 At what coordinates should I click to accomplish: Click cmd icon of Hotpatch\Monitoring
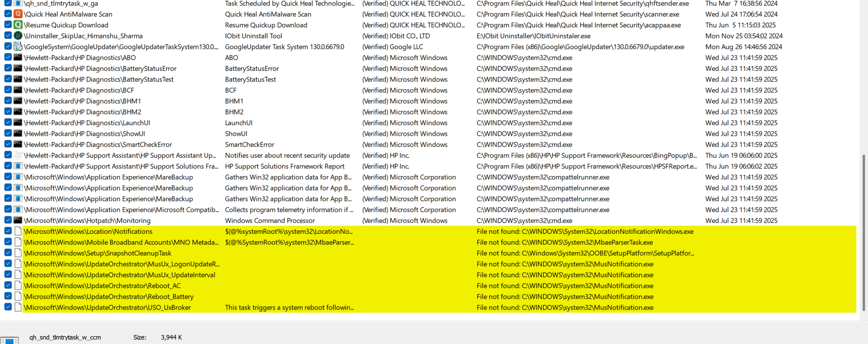coord(18,220)
